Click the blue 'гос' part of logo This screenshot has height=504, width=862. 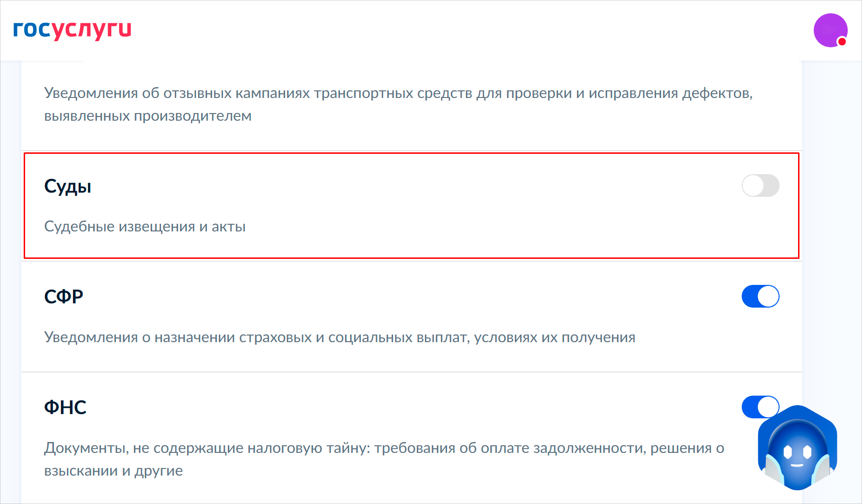pyautogui.click(x=31, y=29)
